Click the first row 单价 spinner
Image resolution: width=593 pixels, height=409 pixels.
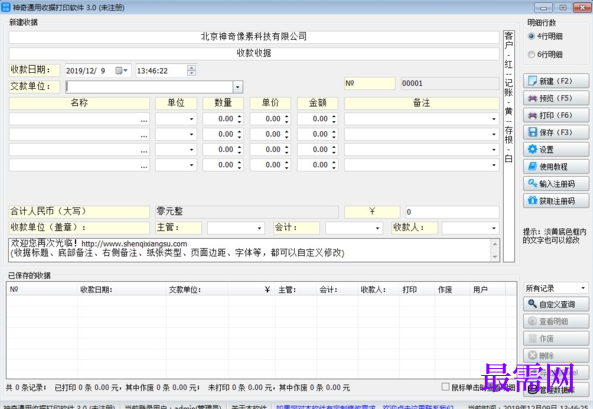(x=287, y=119)
